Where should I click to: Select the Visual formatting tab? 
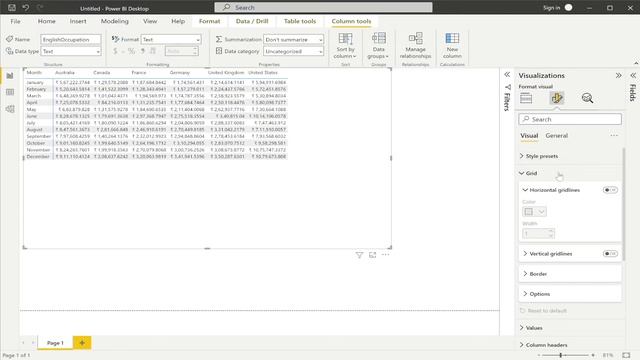click(x=529, y=136)
